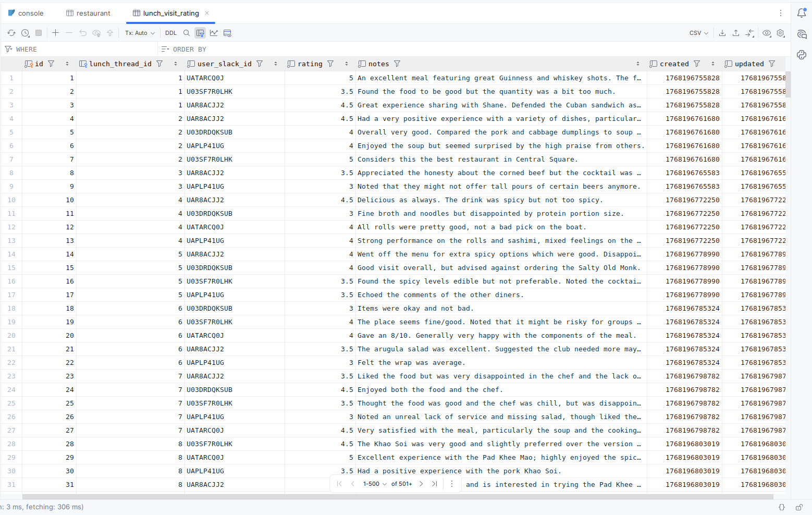Click the export data download icon
Image resolution: width=812 pixels, height=515 pixels.
722,33
